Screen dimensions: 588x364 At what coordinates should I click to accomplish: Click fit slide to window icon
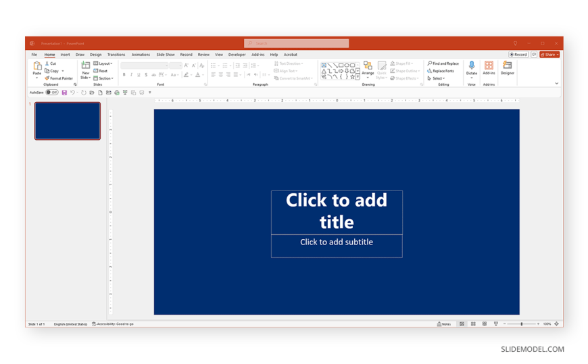[x=556, y=324]
